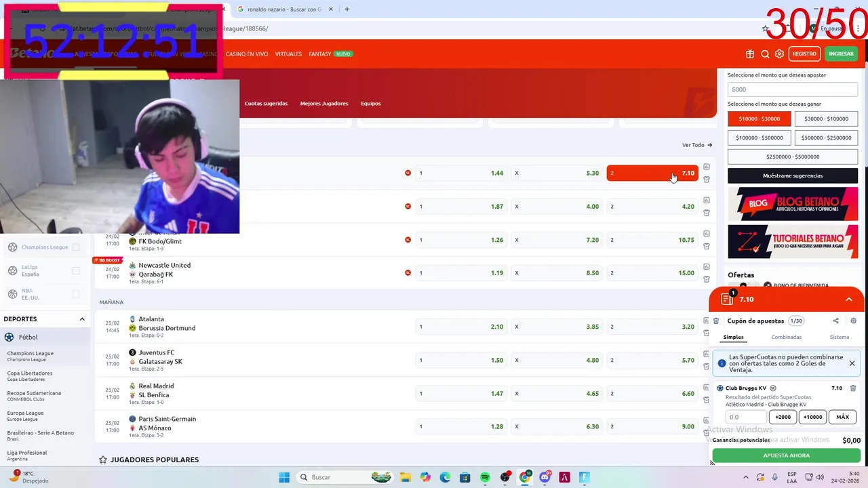868x488 pixels.
Task: Bookmark page with address bar star
Action: tap(766, 28)
